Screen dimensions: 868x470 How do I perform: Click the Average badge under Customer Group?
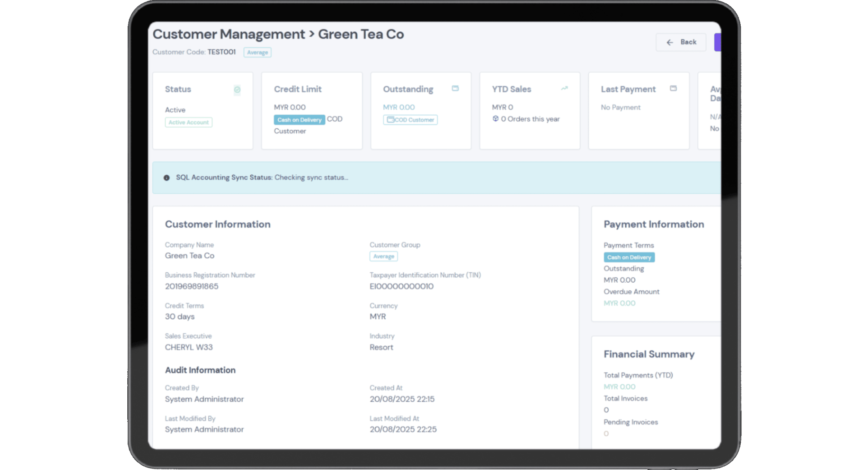(383, 256)
